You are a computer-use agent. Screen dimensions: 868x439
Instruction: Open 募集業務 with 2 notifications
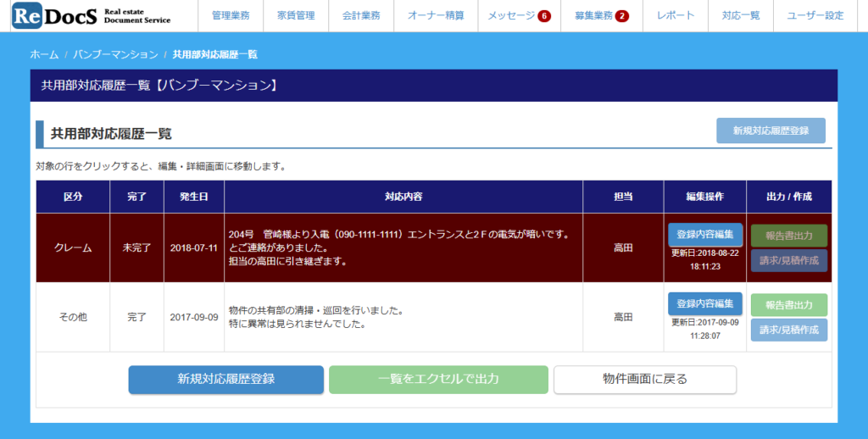pos(601,16)
